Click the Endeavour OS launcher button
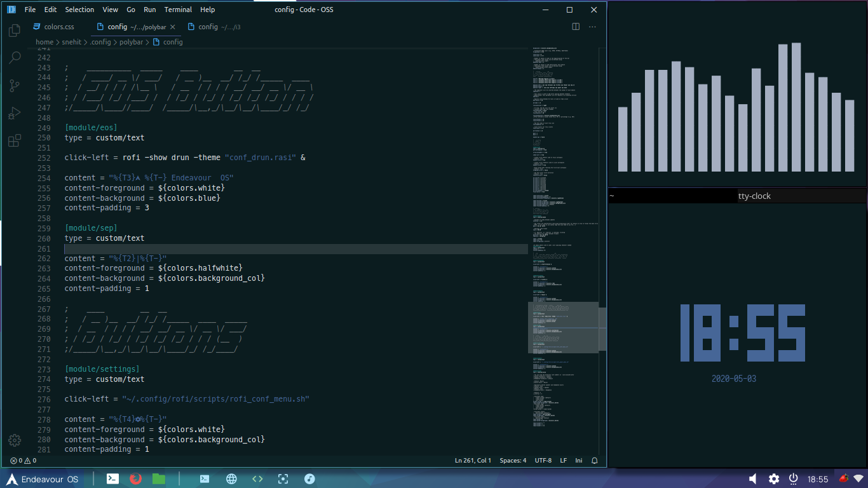Viewport: 868px width, 488px height. click(x=43, y=479)
